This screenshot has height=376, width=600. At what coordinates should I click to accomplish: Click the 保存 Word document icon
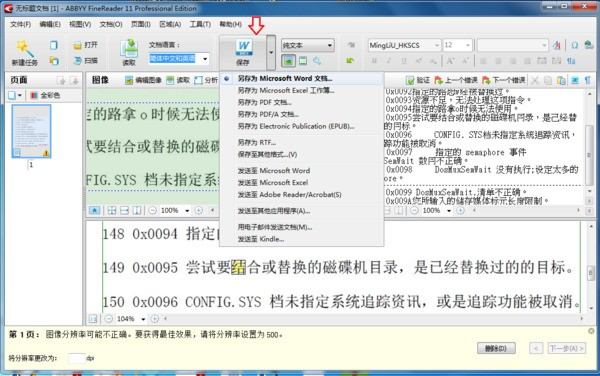243,48
